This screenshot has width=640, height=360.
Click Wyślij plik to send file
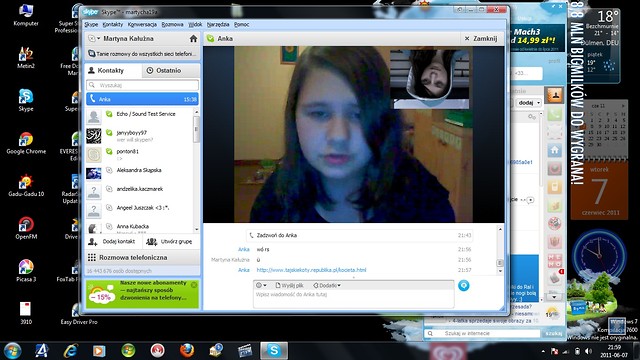coord(289,285)
